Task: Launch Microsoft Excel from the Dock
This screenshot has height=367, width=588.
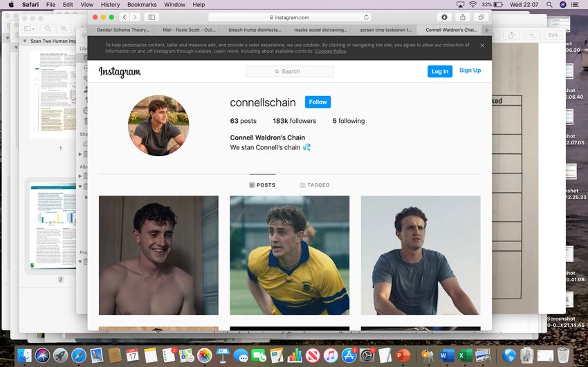Action: (465, 355)
